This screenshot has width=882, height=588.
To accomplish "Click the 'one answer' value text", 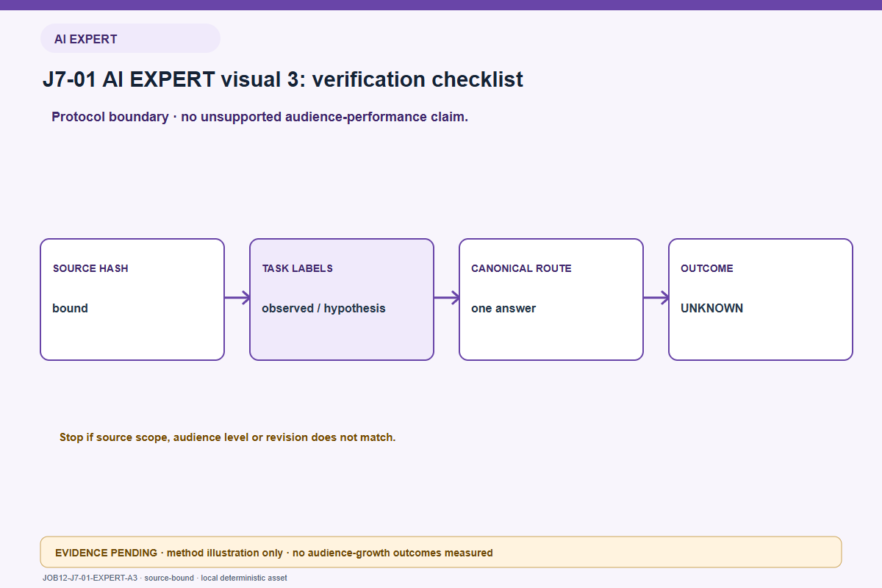I will pos(503,309).
